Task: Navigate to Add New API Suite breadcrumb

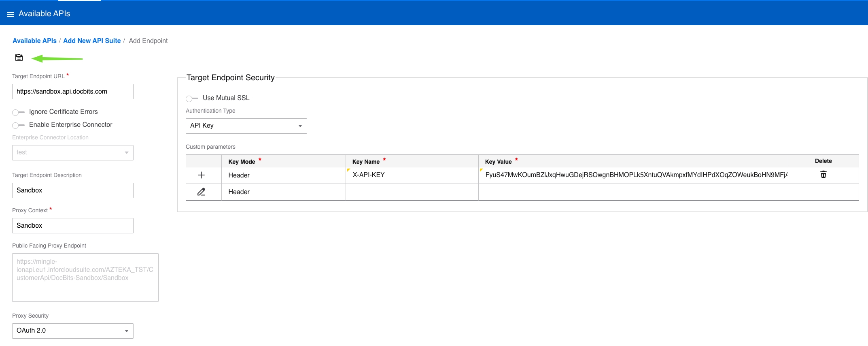Action: click(x=92, y=41)
